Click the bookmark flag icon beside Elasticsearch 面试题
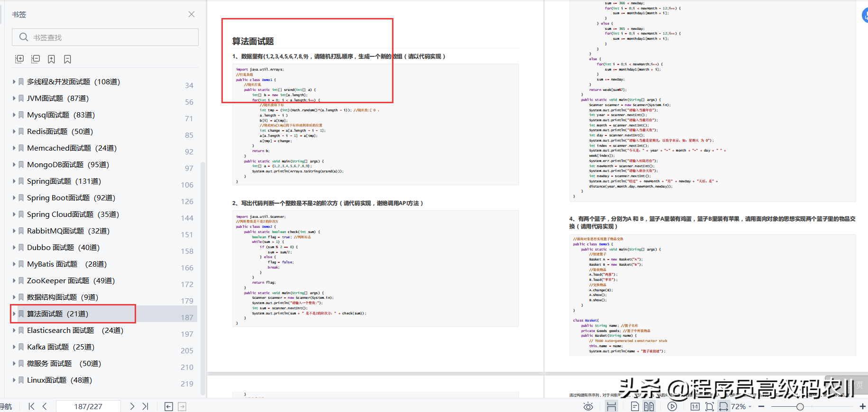Image resolution: width=868 pixels, height=412 pixels. tap(21, 330)
